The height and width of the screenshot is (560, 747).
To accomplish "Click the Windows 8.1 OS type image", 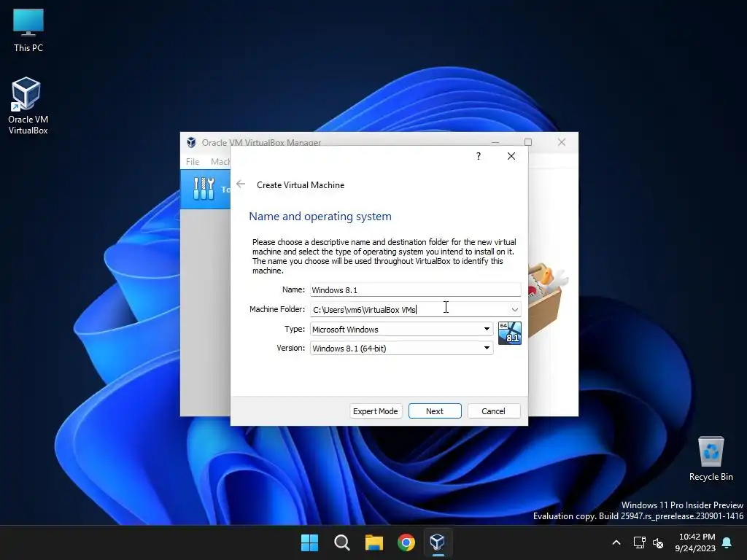I will point(510,332).
